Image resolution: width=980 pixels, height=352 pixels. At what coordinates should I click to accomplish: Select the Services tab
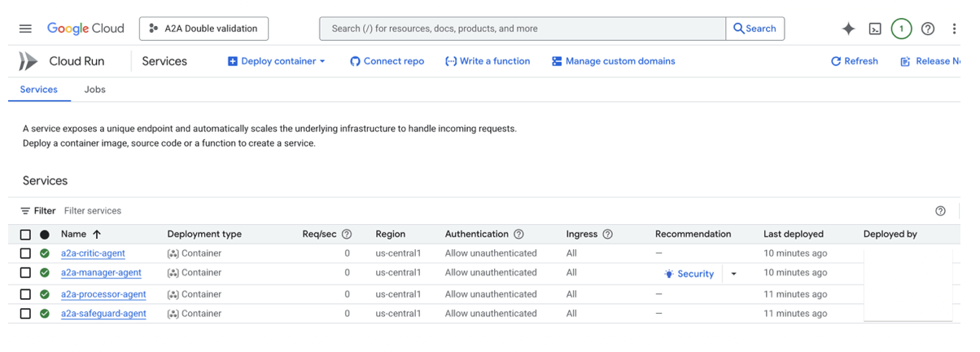tap(39, 90)
